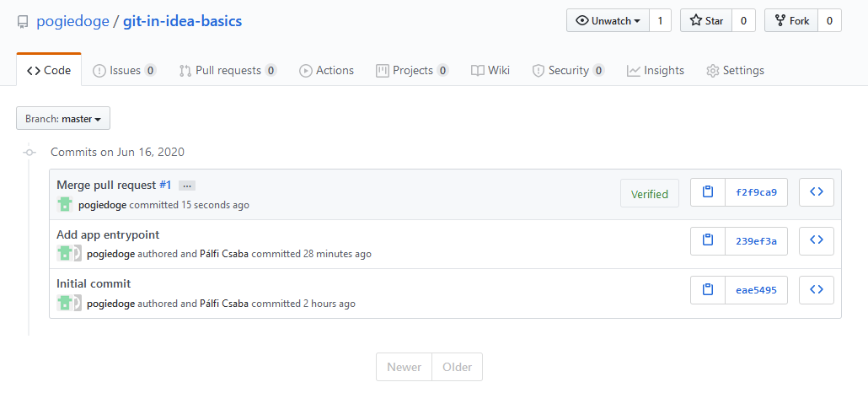Open pull request #1 link
Image resolution: width=868 pixels, height=393 pixels.
coord(165,186)
